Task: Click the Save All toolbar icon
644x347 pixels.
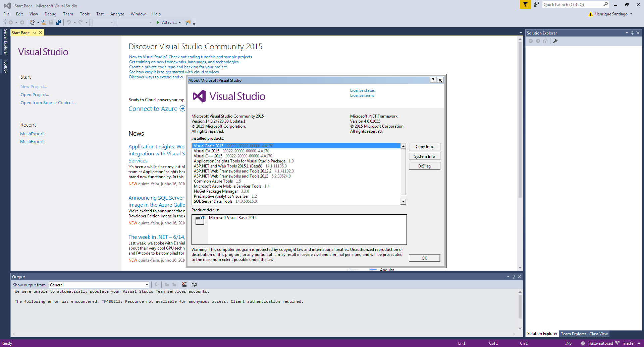Action: 59,22
